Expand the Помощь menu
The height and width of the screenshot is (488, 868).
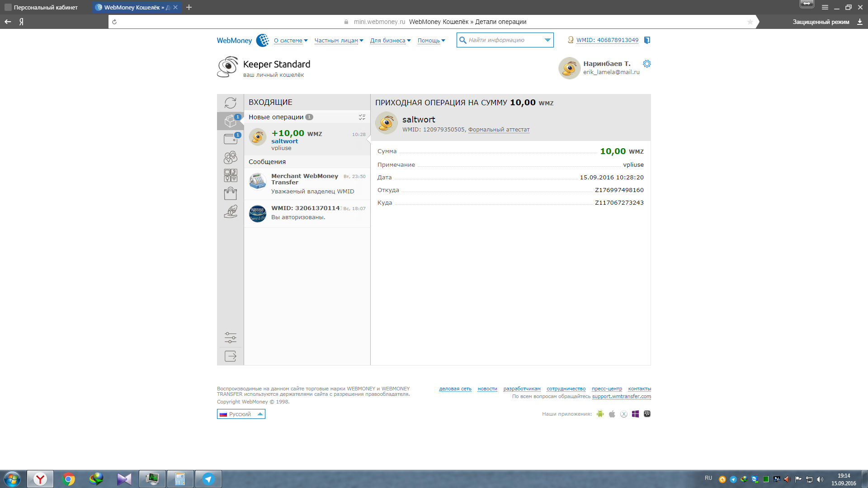(x=431, y=41)
